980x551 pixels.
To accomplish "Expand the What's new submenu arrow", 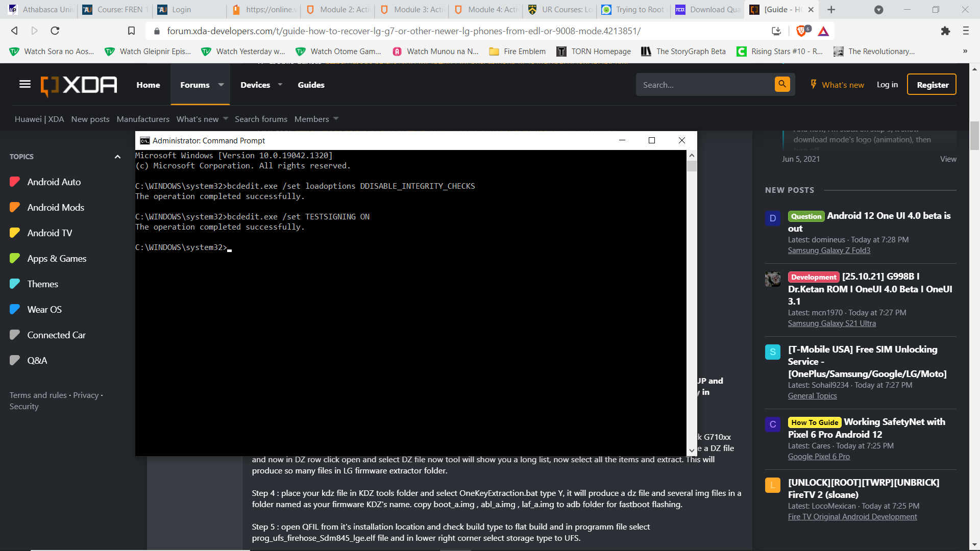I will (226, 119).
